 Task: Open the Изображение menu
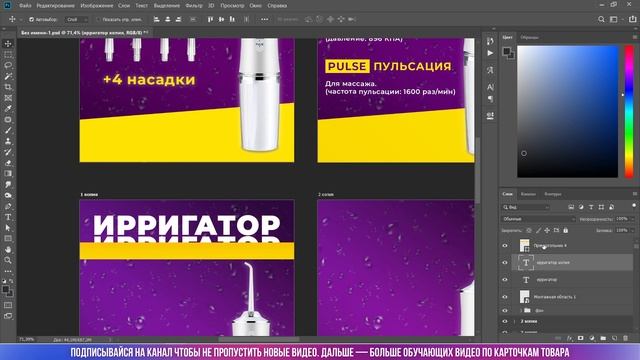click(97, 6)
